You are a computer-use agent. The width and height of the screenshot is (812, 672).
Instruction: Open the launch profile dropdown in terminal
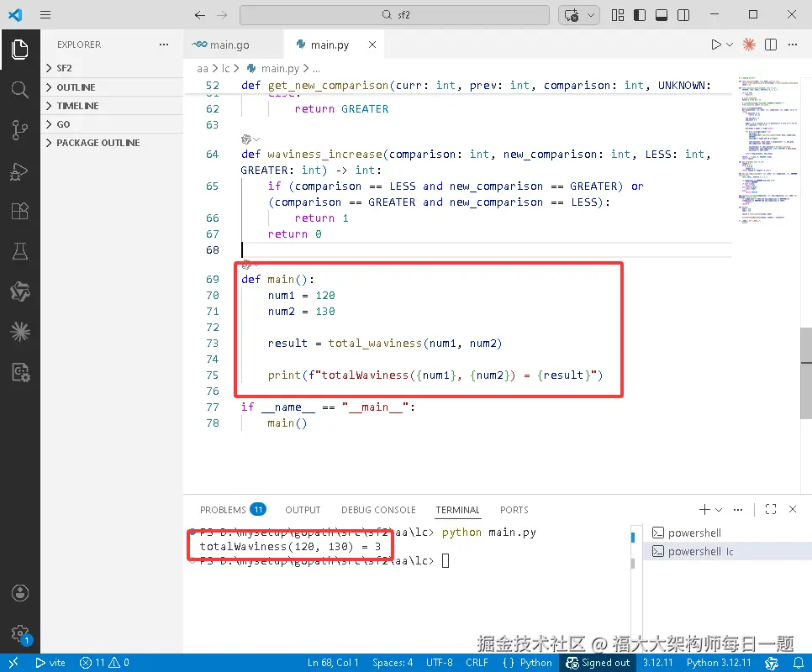pos(719,510)
